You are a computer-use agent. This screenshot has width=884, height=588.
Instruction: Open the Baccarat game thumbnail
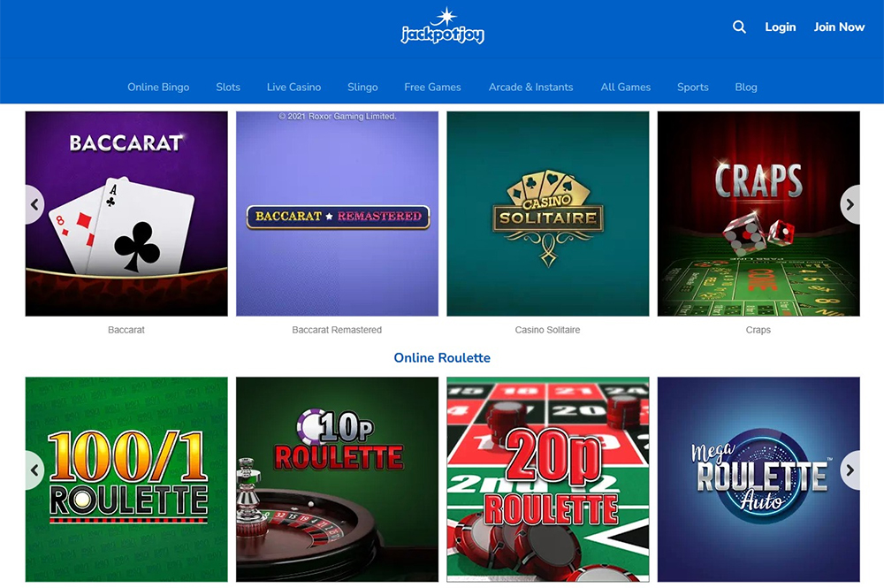click(126, 214)
